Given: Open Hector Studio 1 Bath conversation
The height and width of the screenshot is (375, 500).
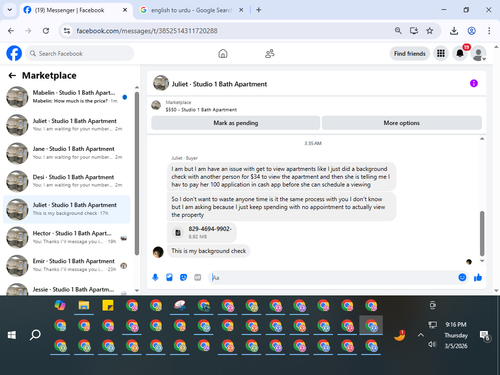Looking at the screenshot, I should pyautogui.click(x=67, y=237).
